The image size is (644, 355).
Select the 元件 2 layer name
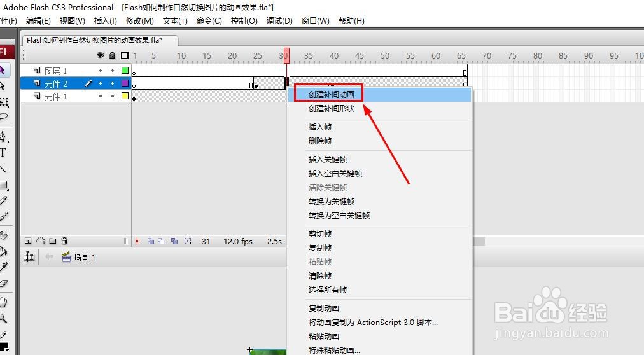pyautogui.click(x=56, y=84)
